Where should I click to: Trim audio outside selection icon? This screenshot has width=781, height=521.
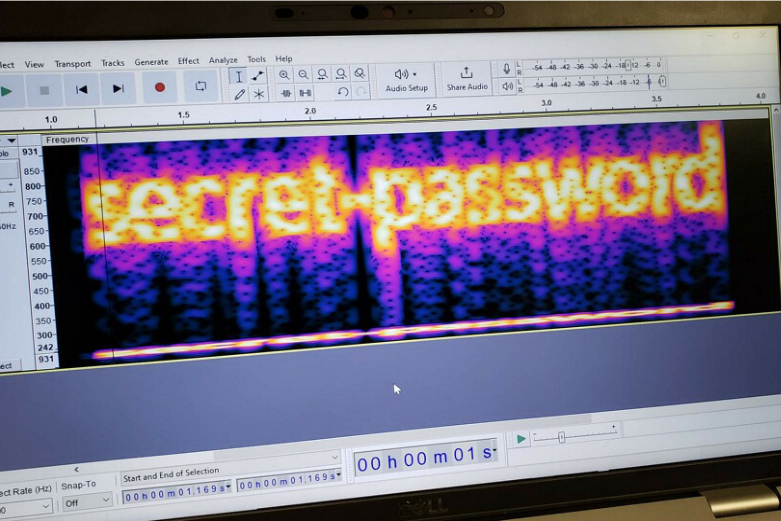tap(286, 93)
